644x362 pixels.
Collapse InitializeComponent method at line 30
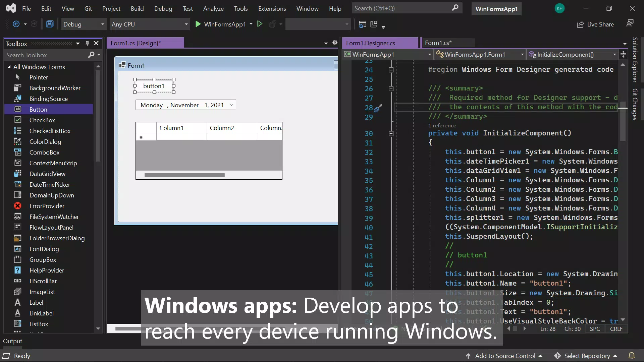(x=391, y=133)
